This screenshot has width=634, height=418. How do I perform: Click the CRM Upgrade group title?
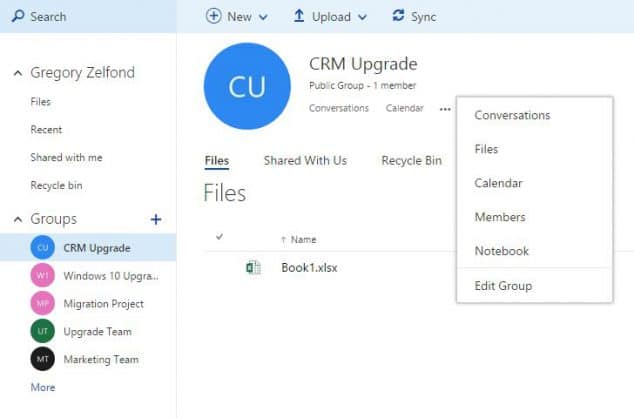363,64
